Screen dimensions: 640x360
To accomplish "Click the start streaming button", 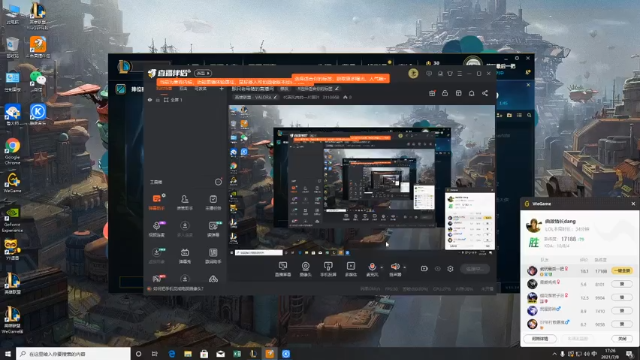I will [x=475, y=269].
